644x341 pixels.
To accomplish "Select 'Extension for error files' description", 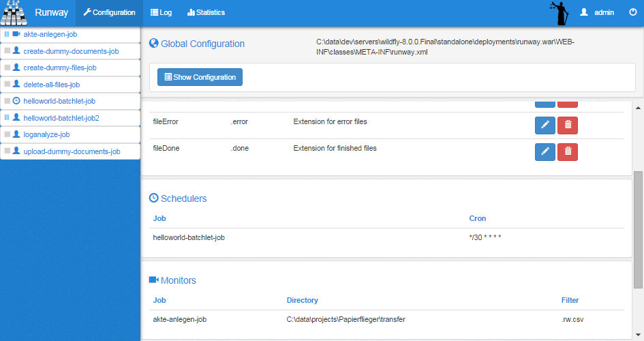I will pos(331,121).
